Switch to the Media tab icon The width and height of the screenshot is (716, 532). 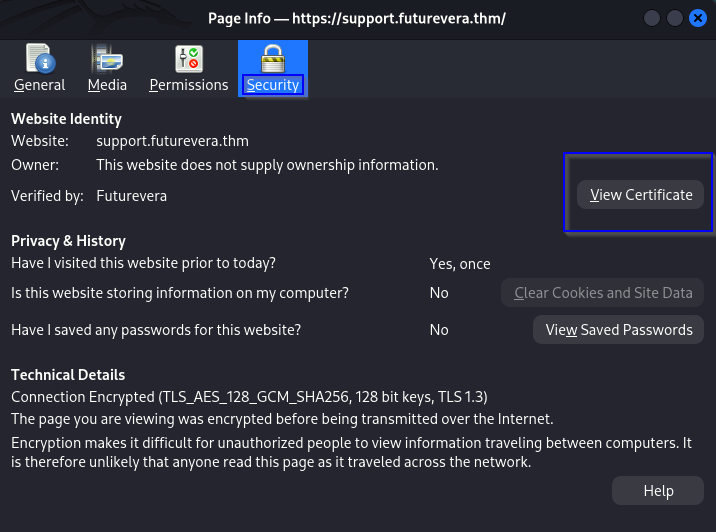[x=107, y=60]
